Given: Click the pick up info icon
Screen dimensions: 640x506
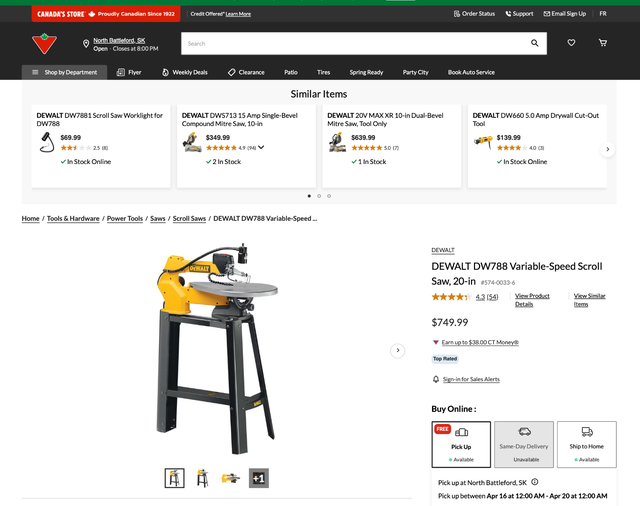Looking at the screenshot, I should pyautogui.click(x=534, y=482).
